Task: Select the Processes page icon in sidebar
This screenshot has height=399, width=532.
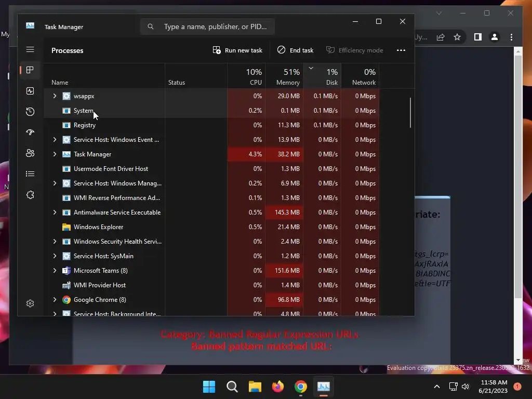Action: (30, 70)
